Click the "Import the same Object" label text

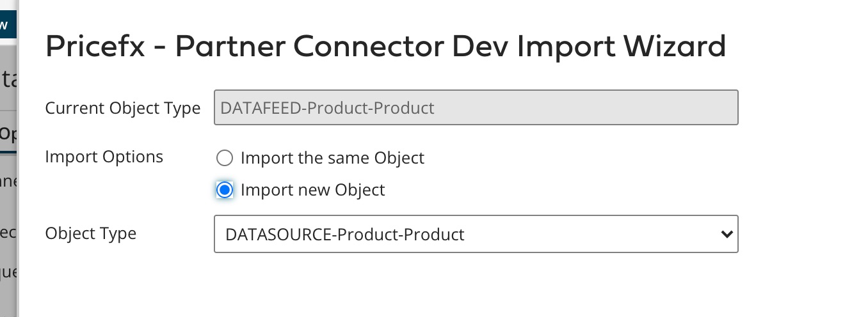coord(332,158)
